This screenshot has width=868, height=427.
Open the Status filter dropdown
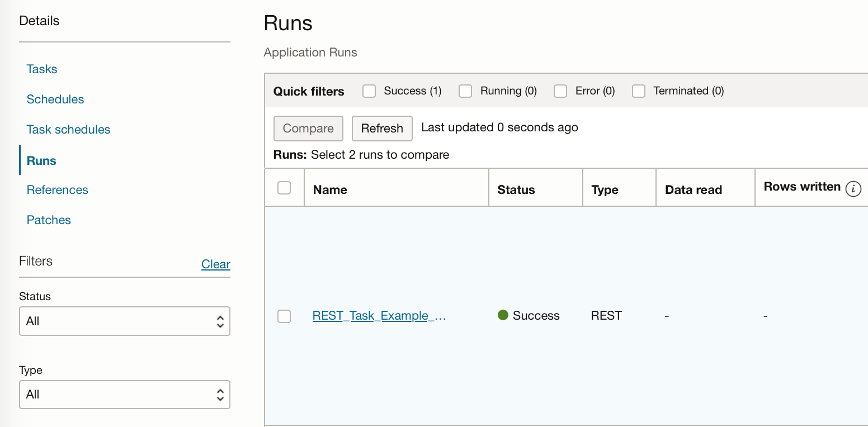pos(124,321)
